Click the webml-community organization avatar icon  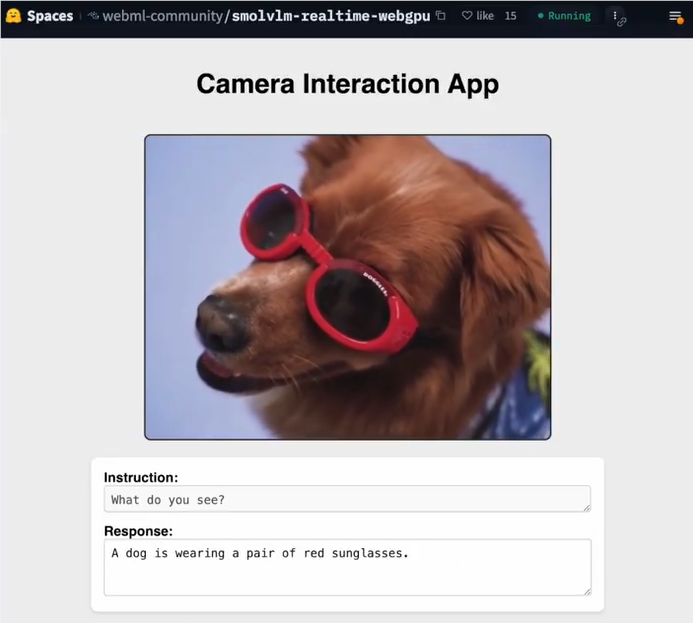pyautogui.click(x=94, y=16)
